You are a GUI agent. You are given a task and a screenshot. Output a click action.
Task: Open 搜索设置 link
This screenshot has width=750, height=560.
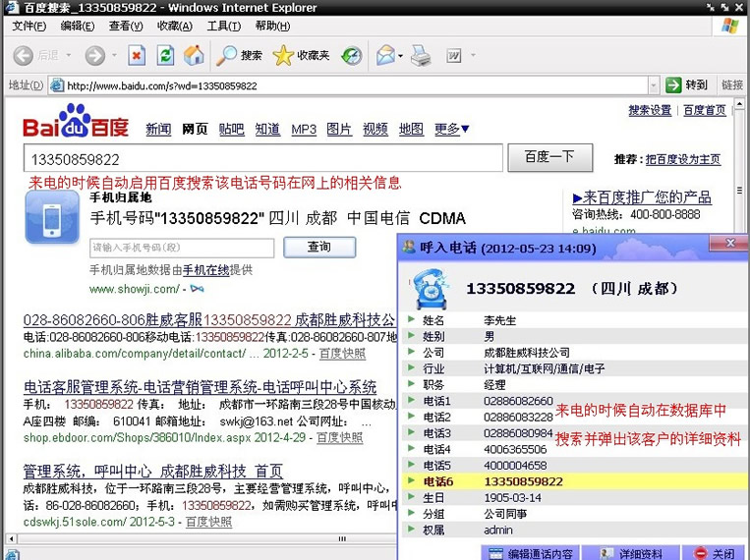[650, 110]
